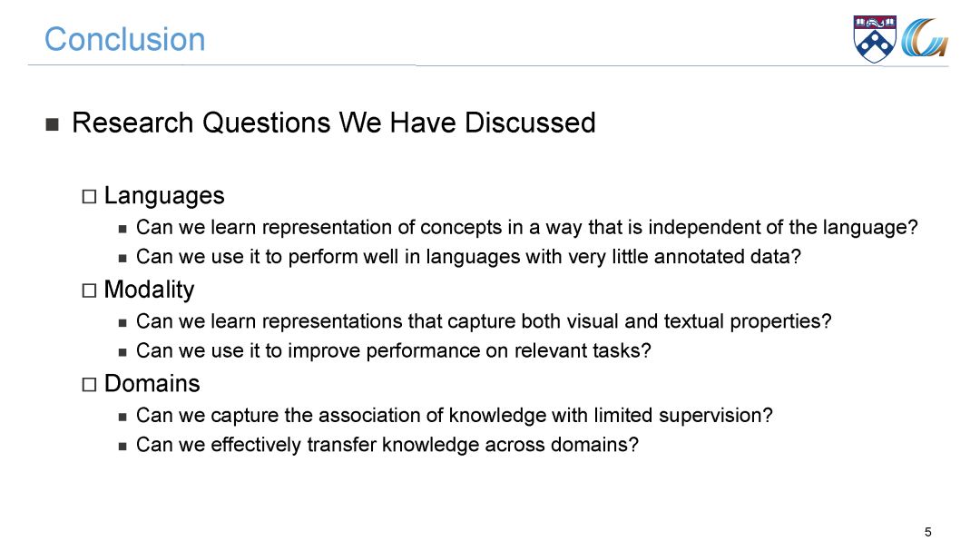Click the line about visual and textual properties

pyautogui.click(x=484, y=320)
